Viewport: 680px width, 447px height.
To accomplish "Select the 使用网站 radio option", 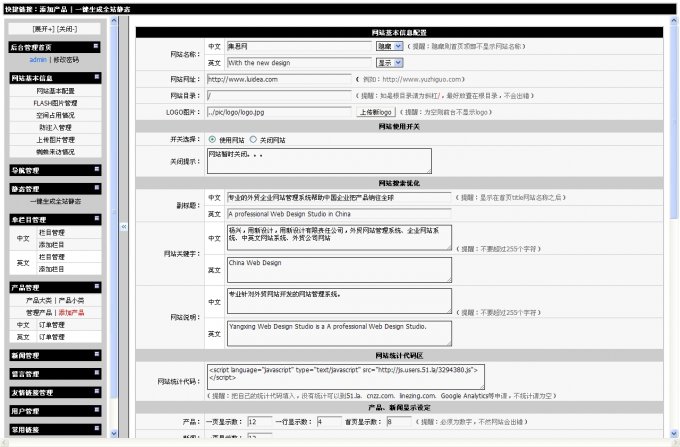I will point(212,140).
